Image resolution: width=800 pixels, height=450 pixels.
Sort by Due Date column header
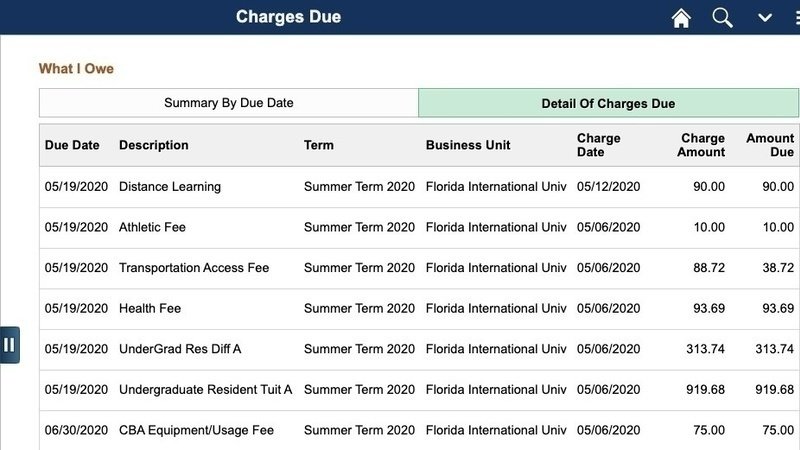click(x=72, y=145)
